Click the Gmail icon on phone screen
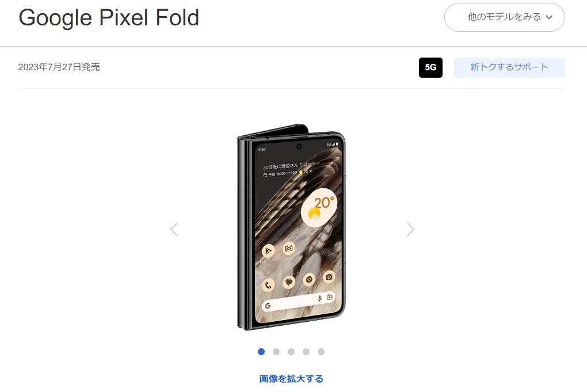Image resolution: width=587 pixels, height=392 pixels. click(x=289, y=248)
